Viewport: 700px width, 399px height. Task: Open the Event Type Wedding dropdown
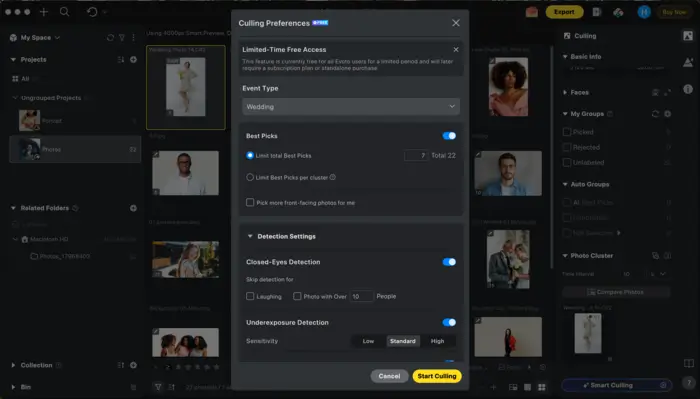coord(351,107)
